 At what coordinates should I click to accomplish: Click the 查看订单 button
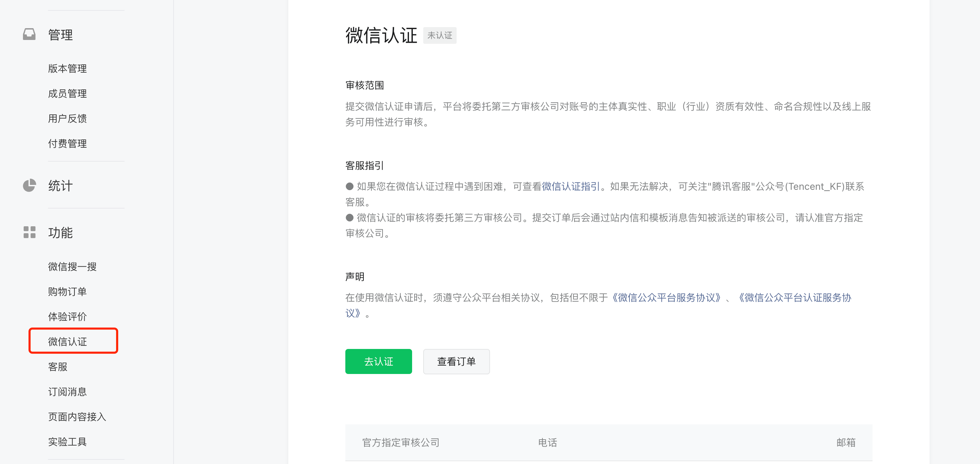point(456,361)
